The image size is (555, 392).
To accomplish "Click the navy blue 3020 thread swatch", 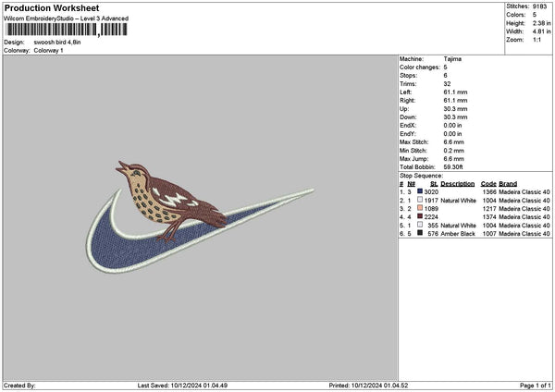I will click(420, 191).
